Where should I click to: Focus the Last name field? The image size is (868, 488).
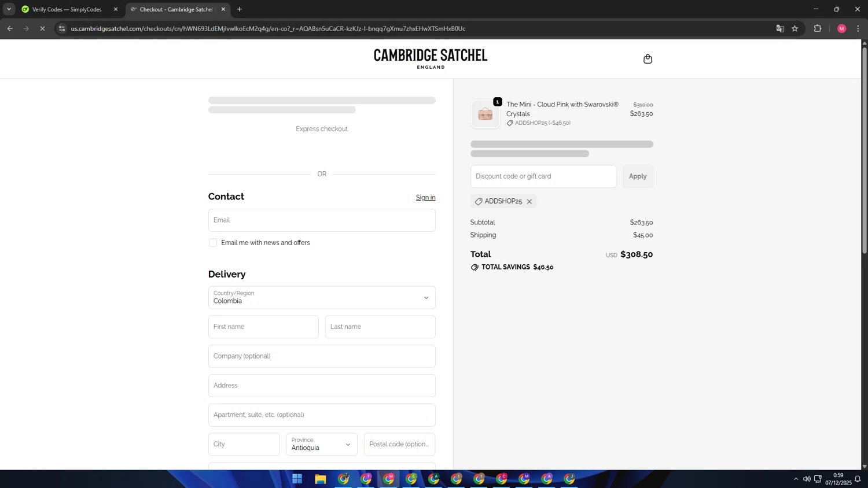(380, 327)
